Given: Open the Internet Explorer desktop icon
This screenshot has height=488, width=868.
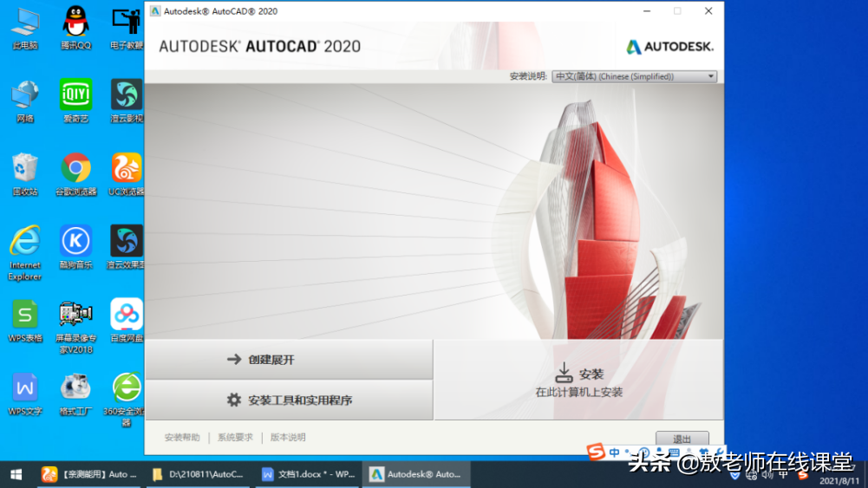Looking at the screenshot, I should point(25,253).
